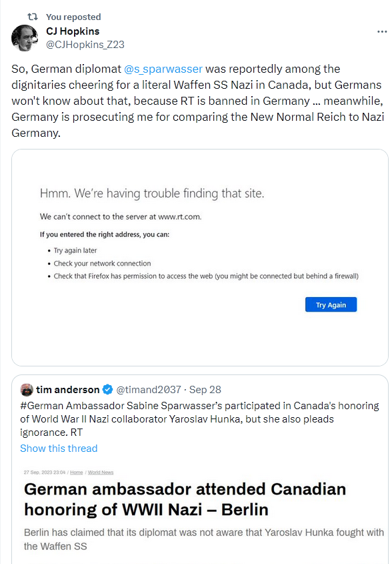Viewport: 392px width, 564px height.
Task: Open the @CJHopkins_Z23 handle
Action: [x=85, y=45]
